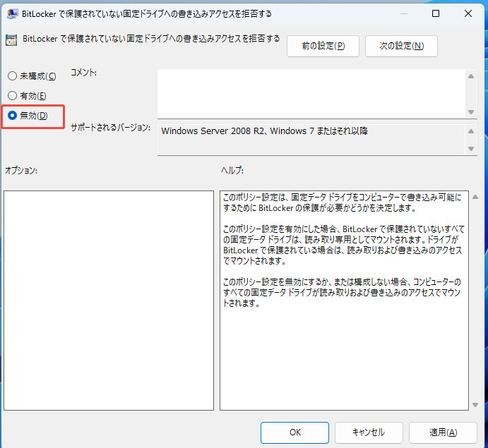
Task: Close the BitLocker policy dialog
Action: pyautogui.click(x=468, y=13)
